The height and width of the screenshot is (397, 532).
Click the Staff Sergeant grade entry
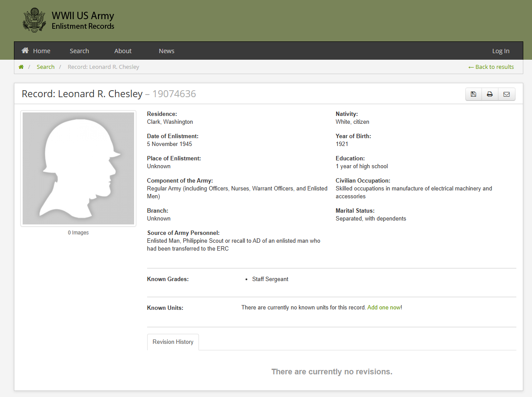click(x=270, y=279)
